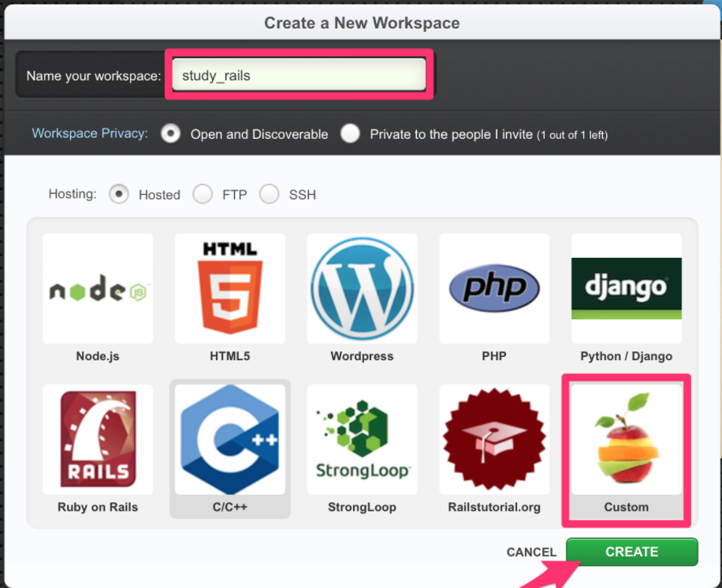The width and height of the screenshot is (722, 588).
Task: Click the CANCEL button
Action: [x=531, y=552]
